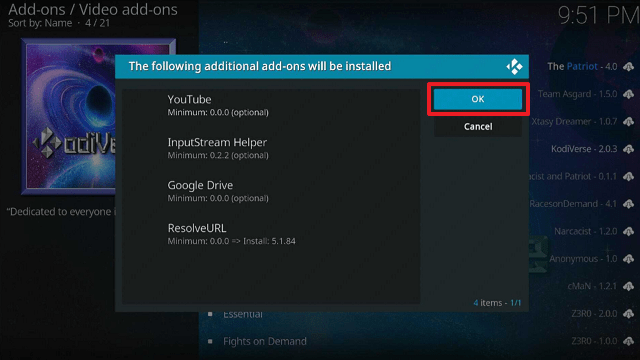The width and height of the screenshot is (640, 360).
Task: Click the 4 items - 1/1 counter
Action: pos(497,303)
